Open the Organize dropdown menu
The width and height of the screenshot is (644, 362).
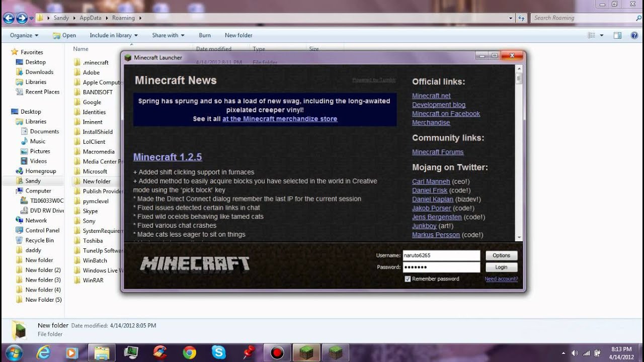[x=24, y=35]
